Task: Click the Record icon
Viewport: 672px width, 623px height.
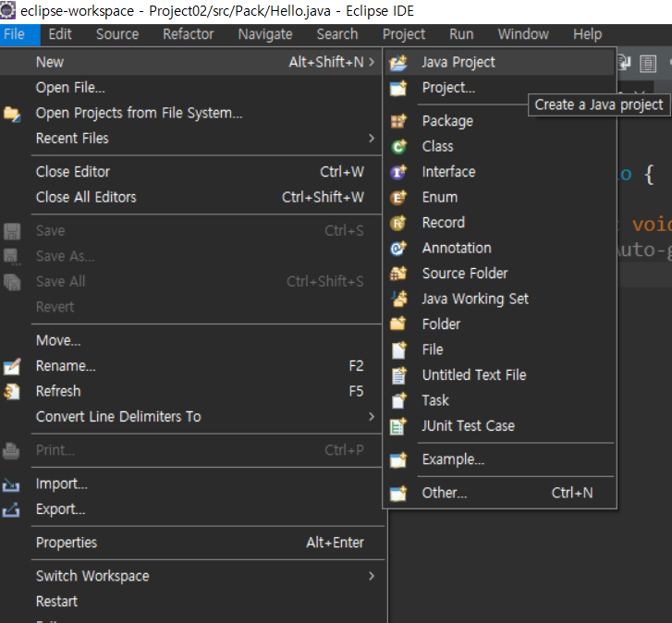Action: pyautogui.click(x=398, y=223)
